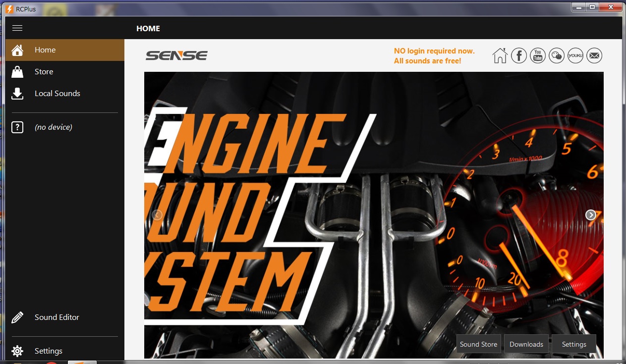Toggle the hamburger menu sidebar

point(17,28)
